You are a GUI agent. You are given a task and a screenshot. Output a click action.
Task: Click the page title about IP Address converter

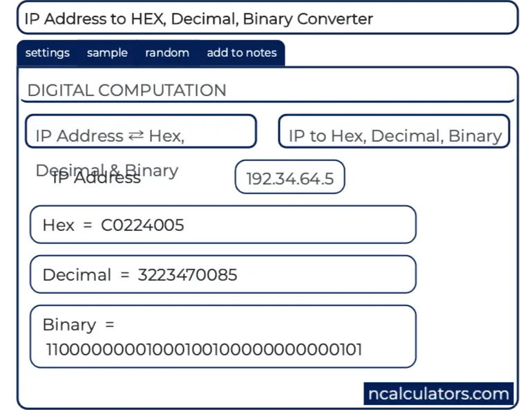pyautogui.click(x=199, y=19)
